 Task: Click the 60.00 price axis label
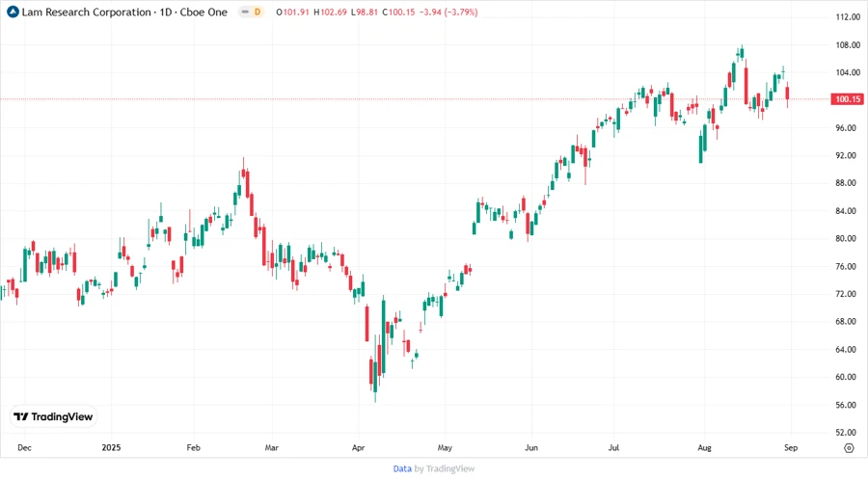[x=848, y=377]
